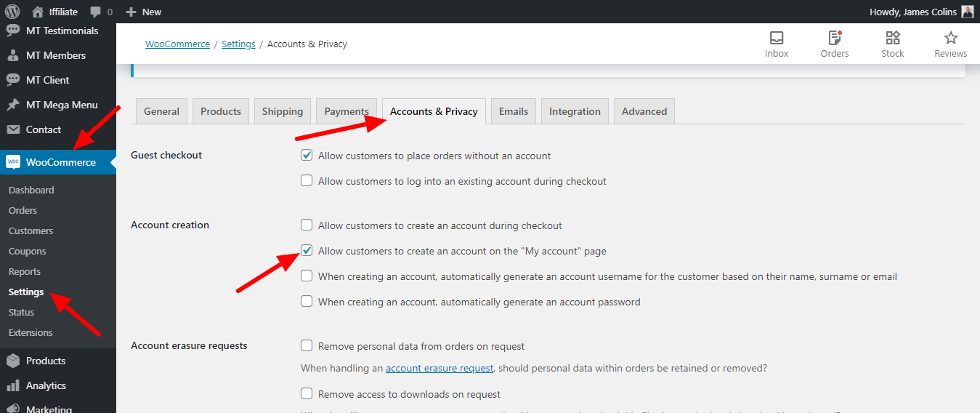Click the MT Members menu icon
The height and width of the screenshot is (413, 980).
tap(13, 55)
